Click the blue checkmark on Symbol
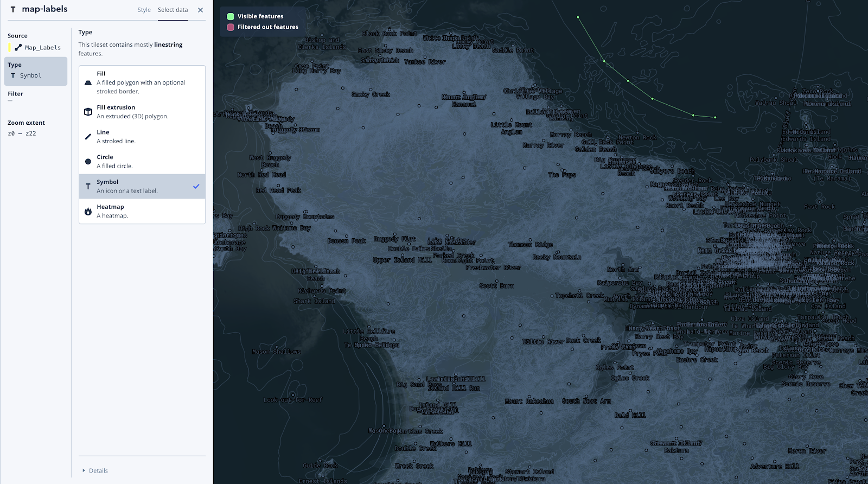 coord(196,186)
